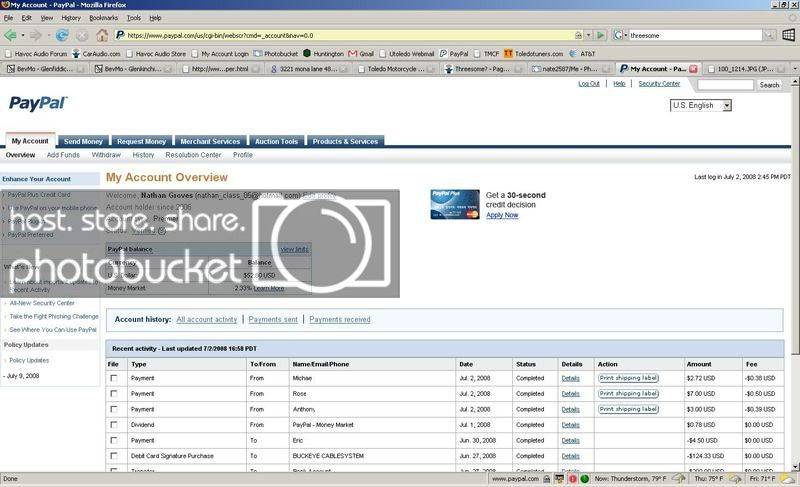Tick the checkbox for Eric payment row

pyautogui.click(x=113, y=440)
